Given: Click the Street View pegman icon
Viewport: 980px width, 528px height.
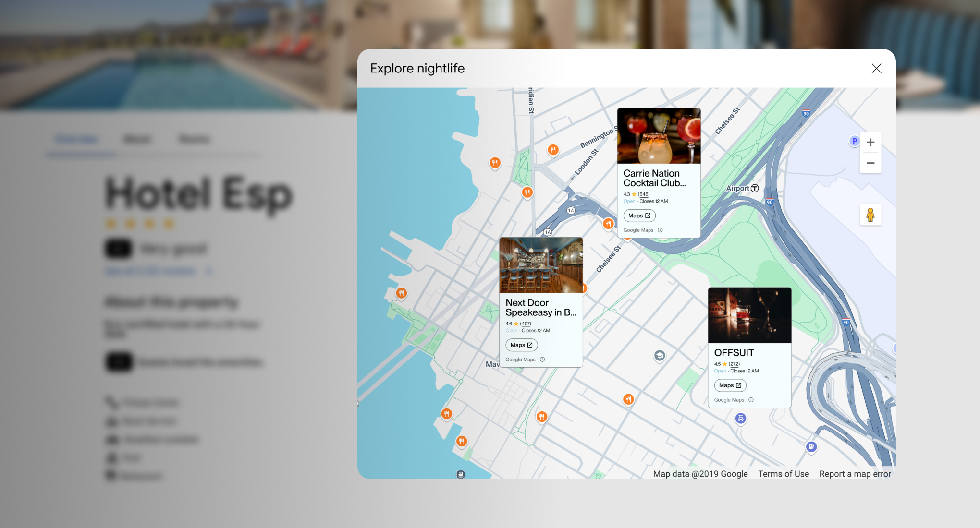Looking at the screenshot, I should click(x=870, y=215).
